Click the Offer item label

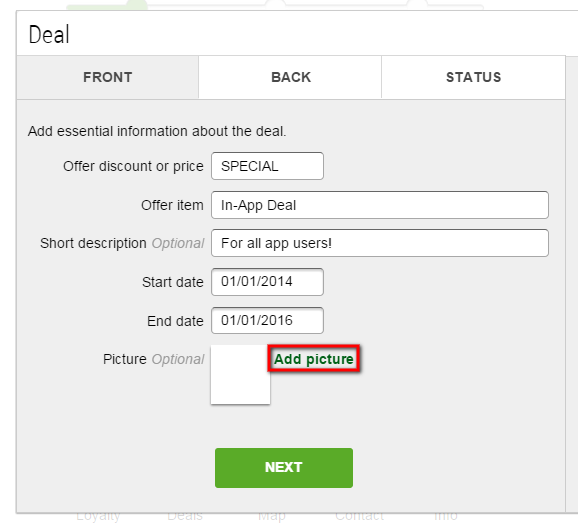[172, 205]
